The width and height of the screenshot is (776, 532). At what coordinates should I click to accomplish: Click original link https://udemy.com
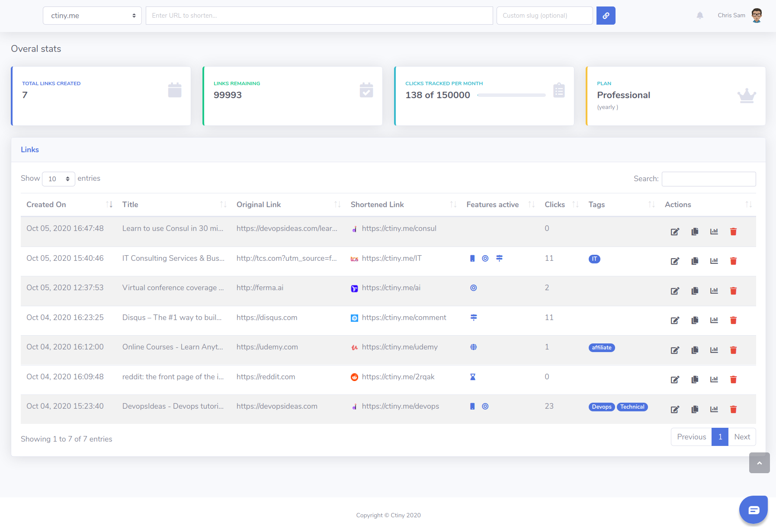click(x=267, y=347)
